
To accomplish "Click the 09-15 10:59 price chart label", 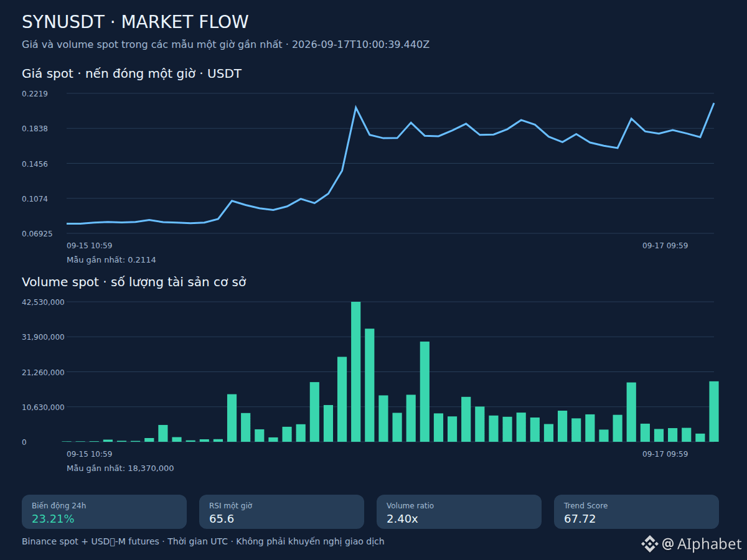I will pyautogui.click(x=90, y=246).
